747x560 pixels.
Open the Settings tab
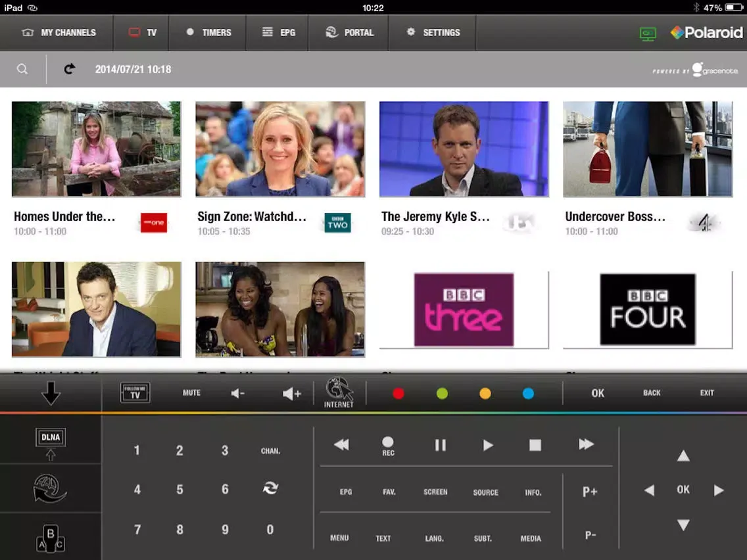pos(433,32)
